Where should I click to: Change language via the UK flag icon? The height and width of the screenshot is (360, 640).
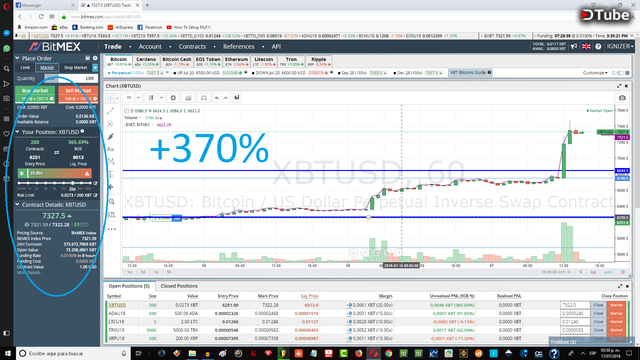[586, 47]
